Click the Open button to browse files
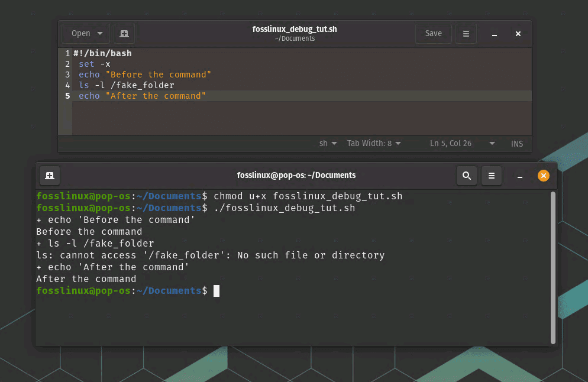 (80, 34)
